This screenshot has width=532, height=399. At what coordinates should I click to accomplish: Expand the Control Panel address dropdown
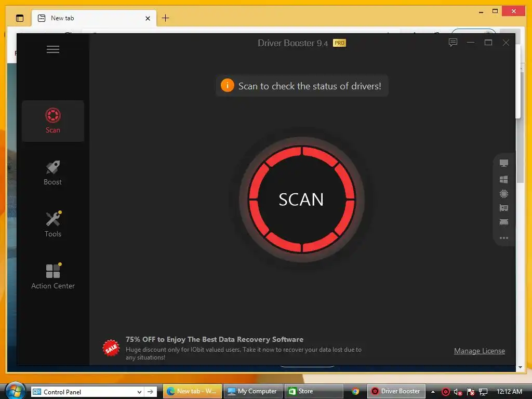click(139, 392)
